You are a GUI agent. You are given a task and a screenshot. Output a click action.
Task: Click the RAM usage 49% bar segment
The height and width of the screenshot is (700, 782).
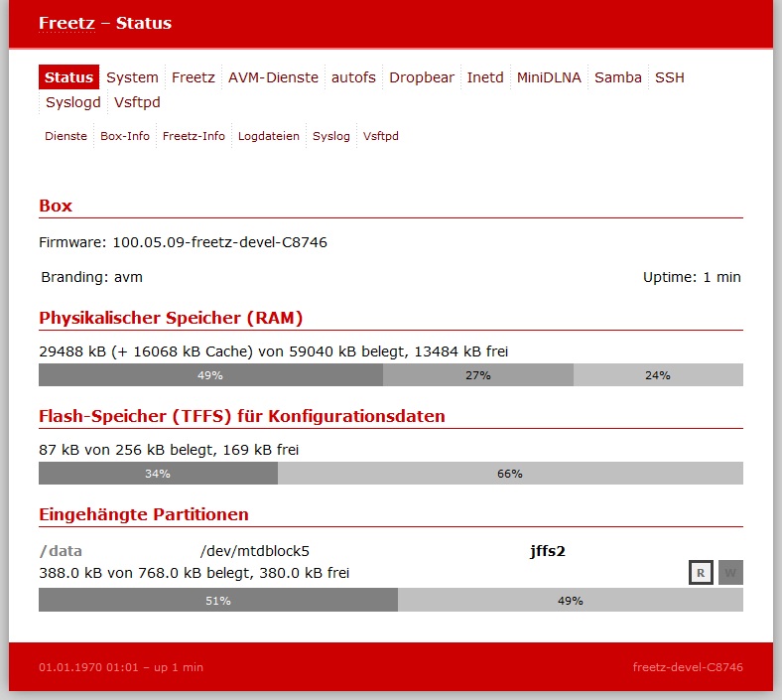[x=210, y=375]
